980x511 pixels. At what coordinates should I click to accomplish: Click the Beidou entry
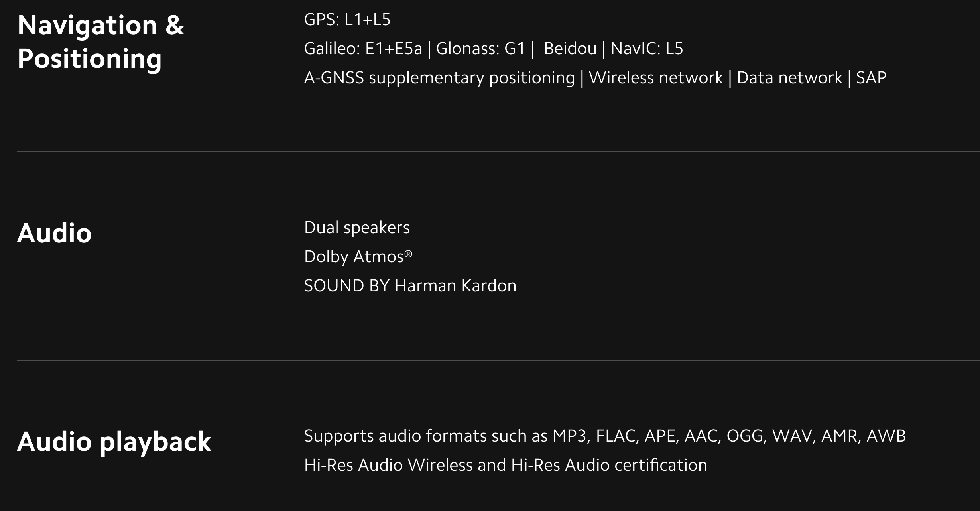570,49
